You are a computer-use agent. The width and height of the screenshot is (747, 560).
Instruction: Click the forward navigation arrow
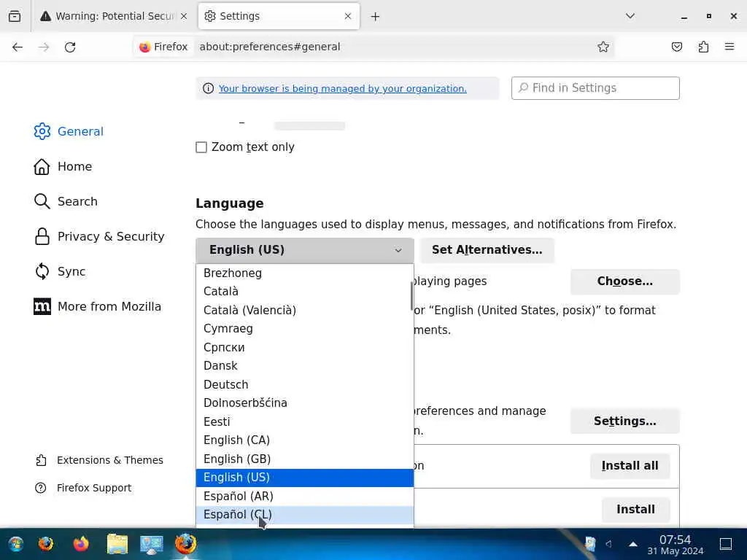click(44, 47)
